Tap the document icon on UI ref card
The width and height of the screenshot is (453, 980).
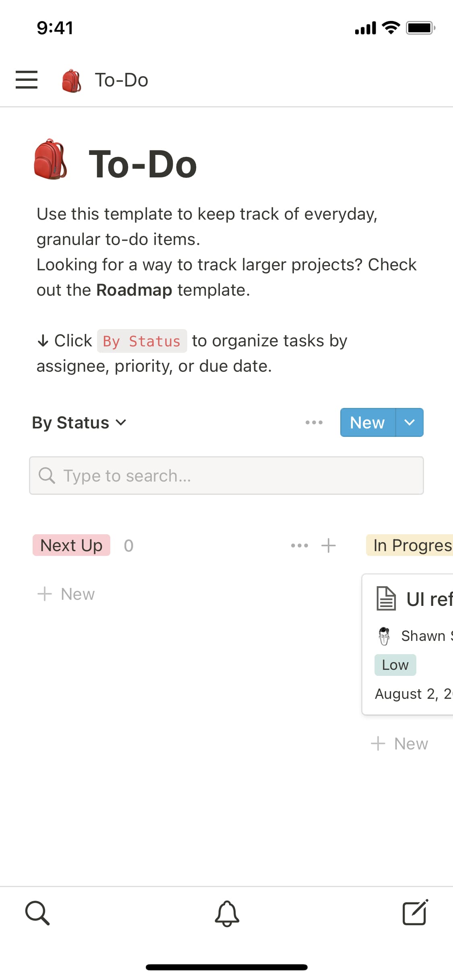(x=386, y=598)
